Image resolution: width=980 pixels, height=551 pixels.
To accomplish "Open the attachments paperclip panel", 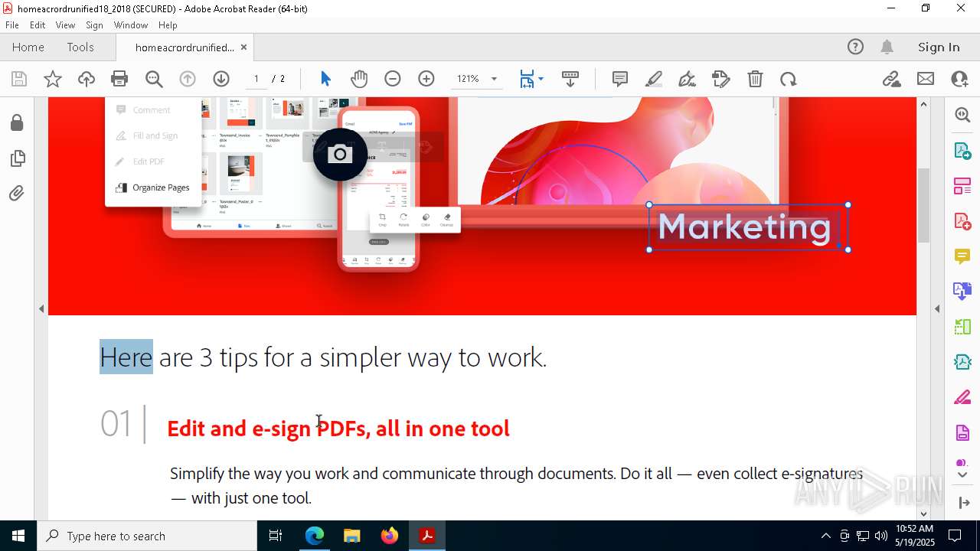I will (16, 194).
